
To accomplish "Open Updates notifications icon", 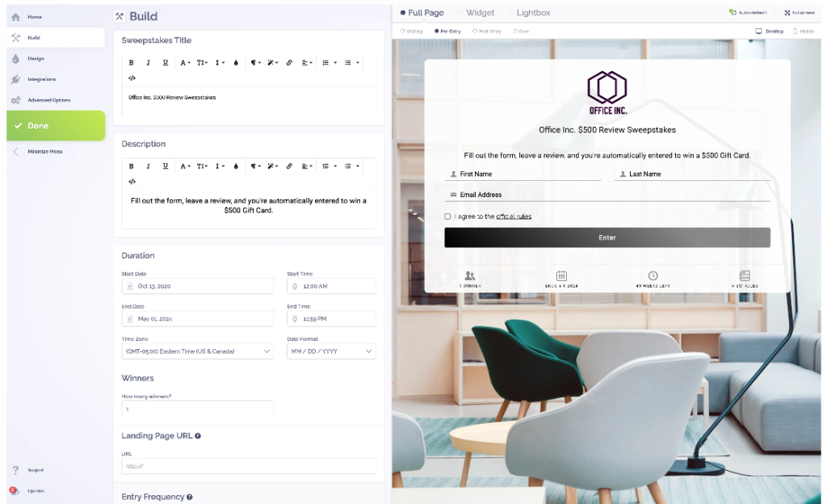I will [x=15, y=491].
